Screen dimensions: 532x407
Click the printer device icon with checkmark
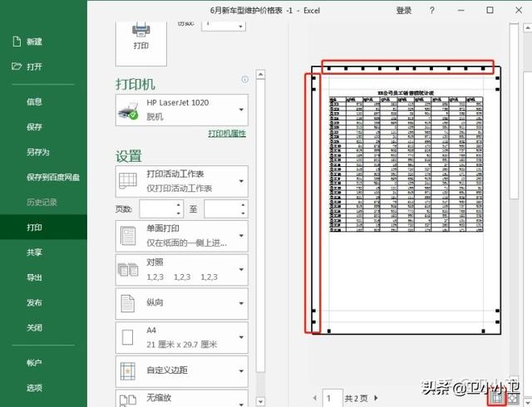coord(128,110)
